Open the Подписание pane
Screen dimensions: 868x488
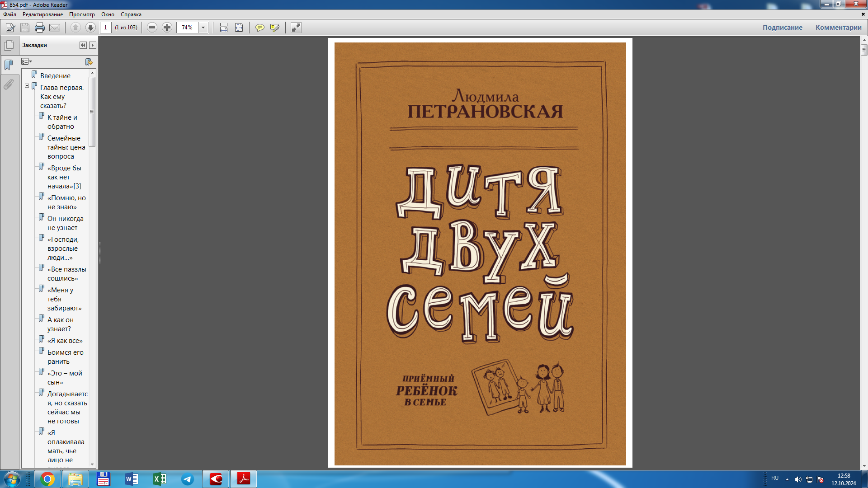pyautogui.click(x=782, y=28)
